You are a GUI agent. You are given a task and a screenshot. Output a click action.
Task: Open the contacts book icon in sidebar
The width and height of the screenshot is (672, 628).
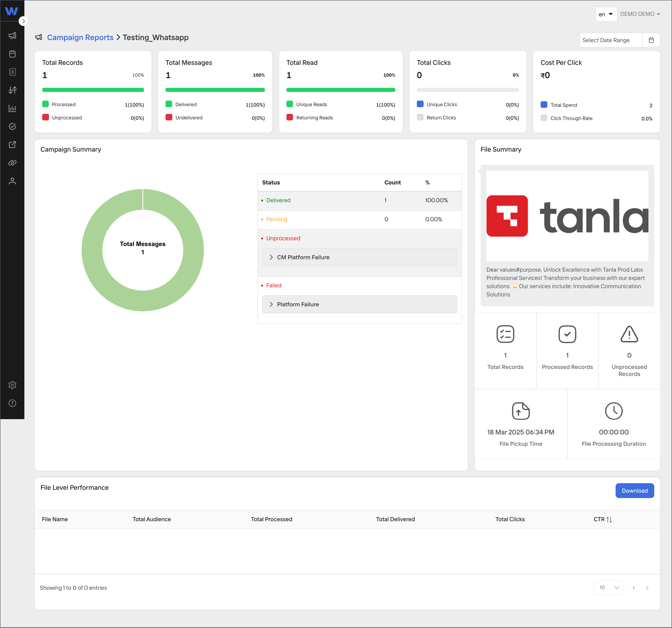pyautogui.click(x=13, y=72)
